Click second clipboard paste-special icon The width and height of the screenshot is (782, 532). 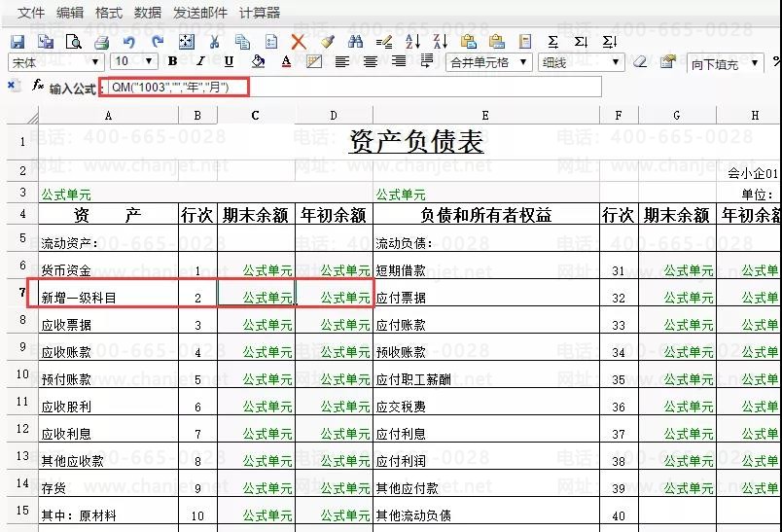point(497,42)
